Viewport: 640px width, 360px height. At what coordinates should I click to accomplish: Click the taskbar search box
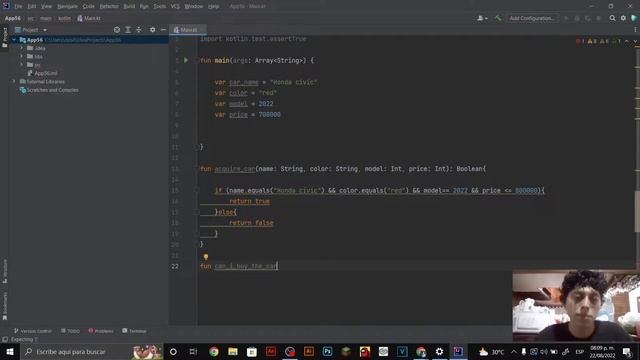pos(91,351)
